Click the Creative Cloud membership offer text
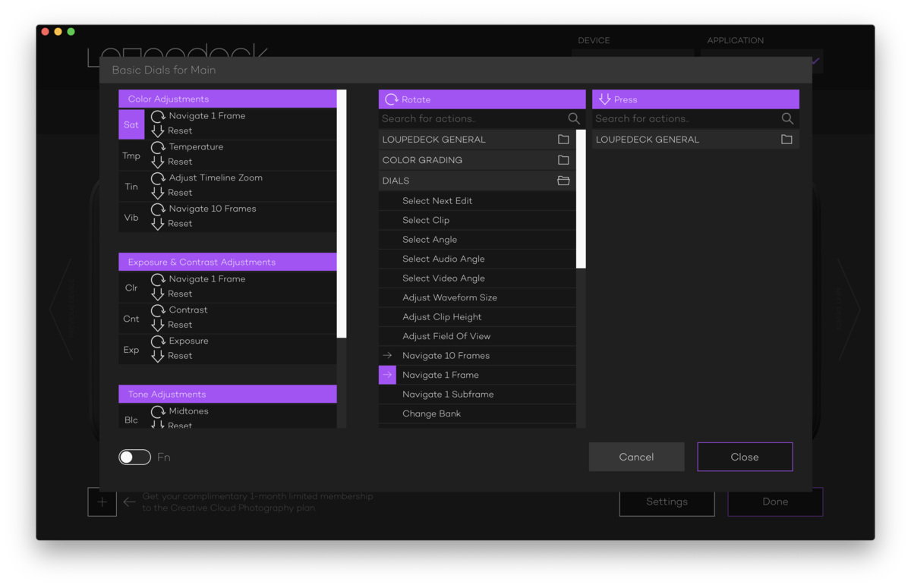This screenshot has height=588, width=911. [257, 502]
